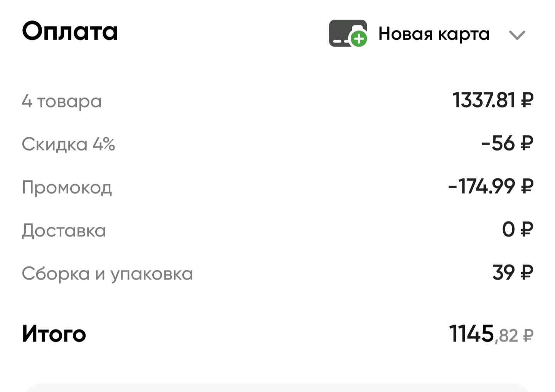Screen dimensions: 555x392
Task: Tap the -174.99 ₽ promo code amount
Action: 491,186
